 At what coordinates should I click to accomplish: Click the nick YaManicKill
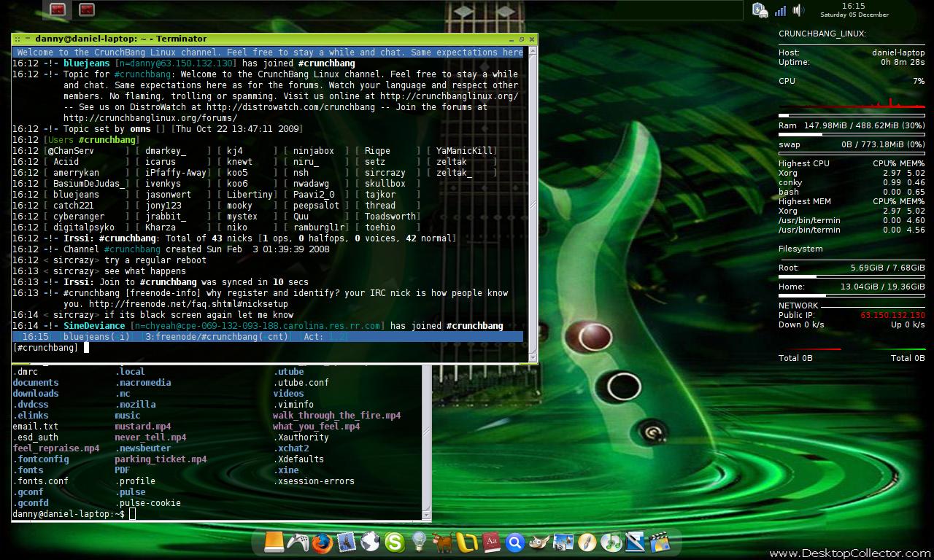[464, 151]
